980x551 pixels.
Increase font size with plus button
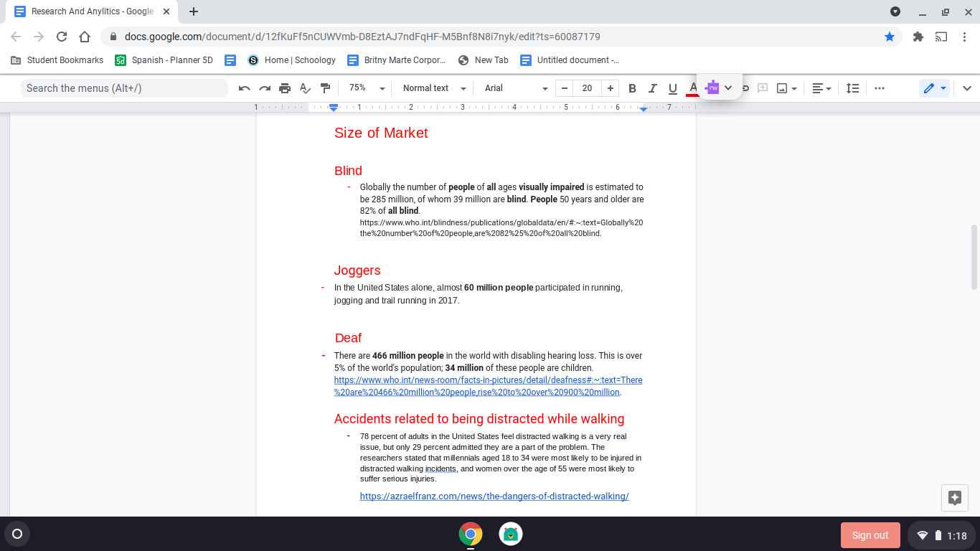coord(610,88)
